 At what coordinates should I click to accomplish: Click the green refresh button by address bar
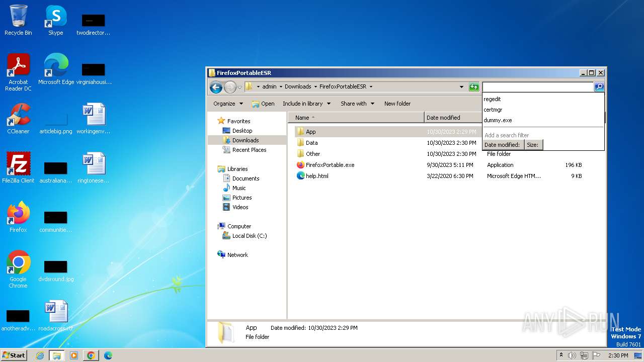click(x=473, y=87)
